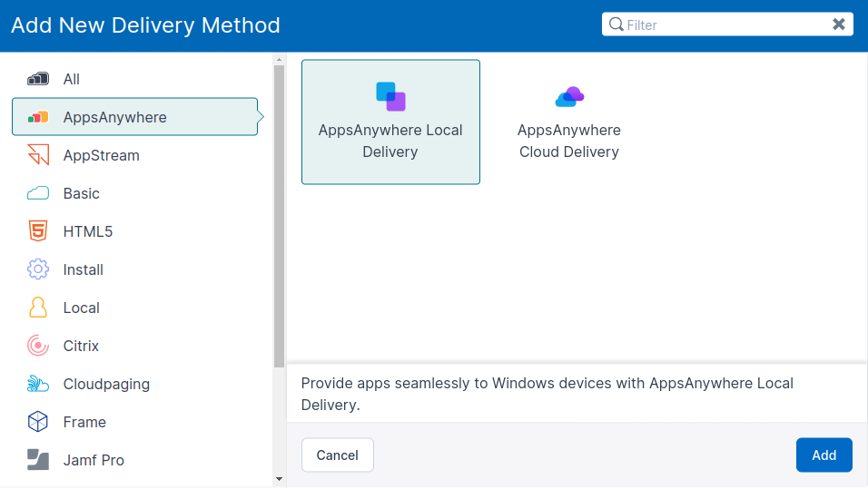Image resolution: width=868 pixels, height=489 pixels.
Task: Select the Citrix swirl icon
Action: tap(37, 346)
